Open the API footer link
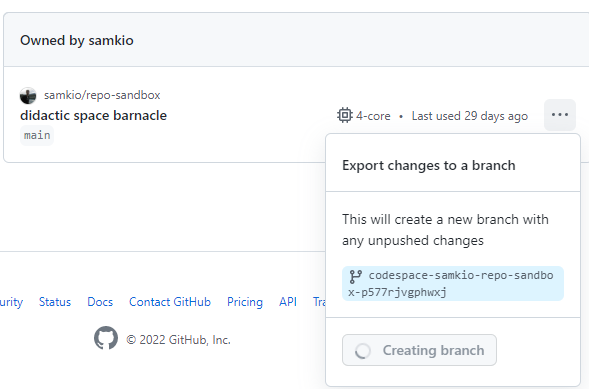589x389 pixels. pyautogui.click(x=288, y=302)
